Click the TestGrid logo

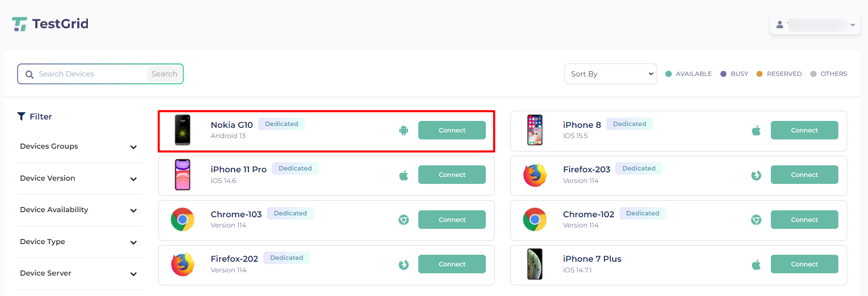pos(50,24)
